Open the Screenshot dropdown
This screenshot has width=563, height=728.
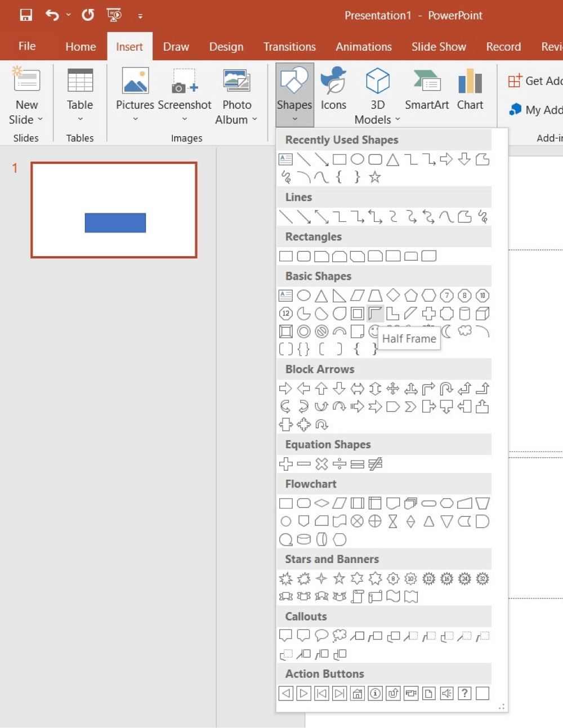click(x=185, y=119)
